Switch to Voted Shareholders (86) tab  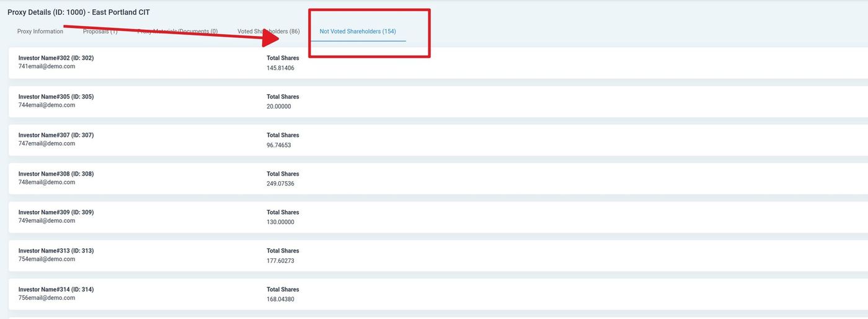click(x=268, y=32)
